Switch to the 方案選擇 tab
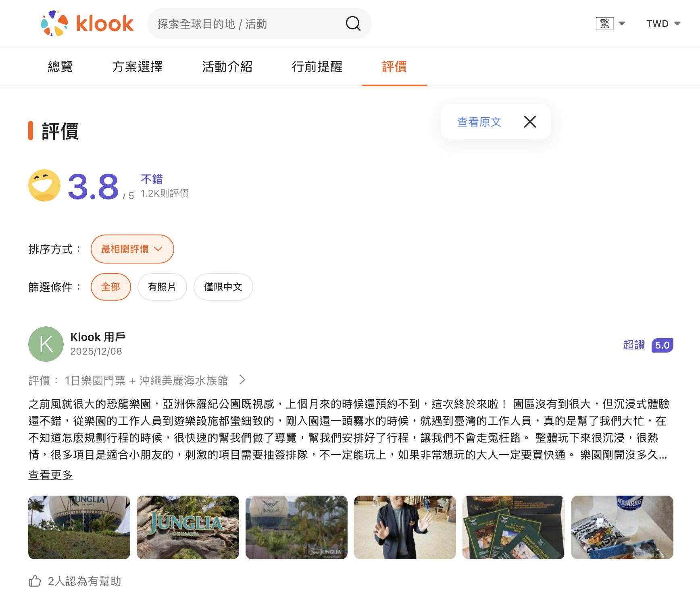Screen dimensions: 700x602 click(137, 66)
